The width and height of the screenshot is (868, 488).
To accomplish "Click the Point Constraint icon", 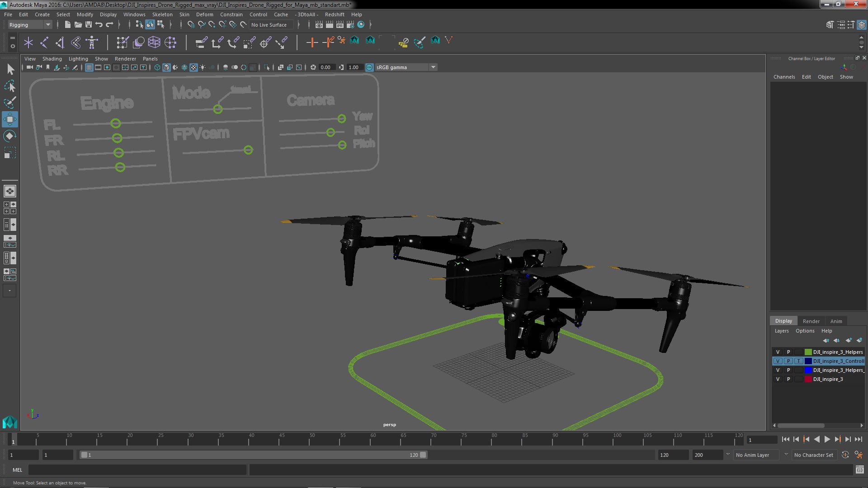I will pos(217,42).
